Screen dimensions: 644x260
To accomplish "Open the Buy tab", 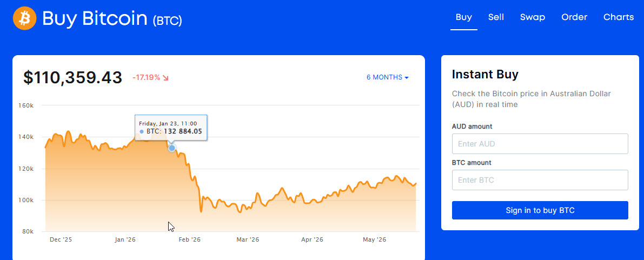I will 464,17.
